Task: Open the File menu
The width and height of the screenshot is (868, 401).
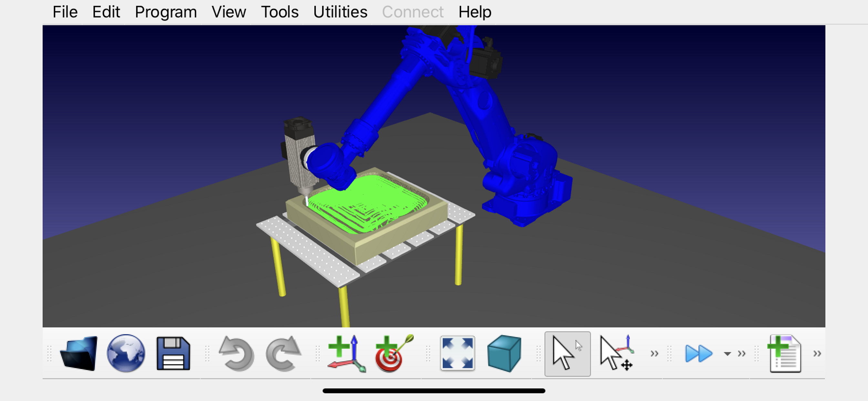Action: [x=65, y=12]
